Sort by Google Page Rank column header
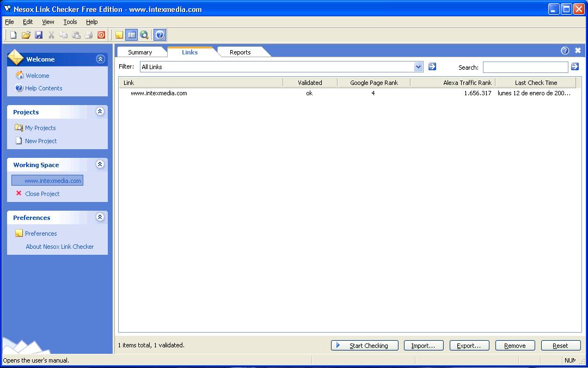Screen dimensions: 588x368 pyautogui.click(x=374, y=83)
